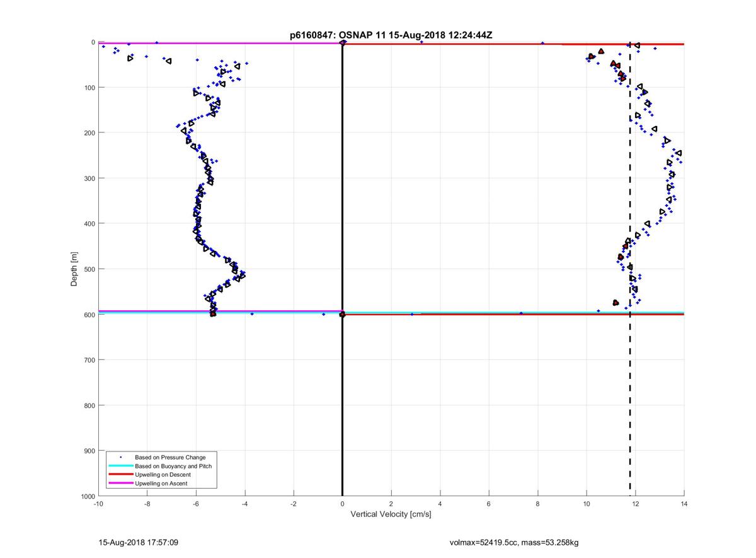The height and width of the screenshot is (558, 756).
Task: Select legend entry 'Based on Buoyancy and Pitch'
Action: (x=173, y=466)
